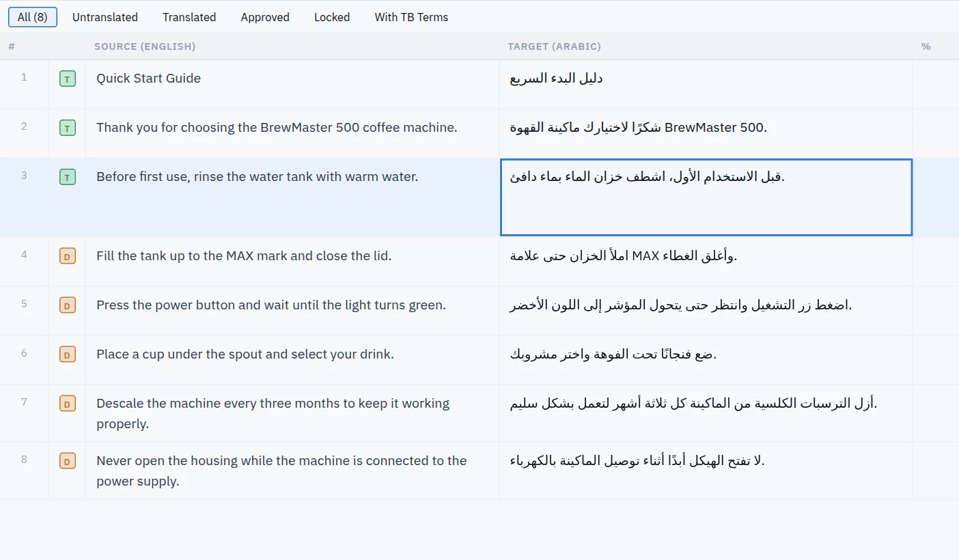Screen dimensions: 959x560
Task: Click the Translated status icon in row 3
Action: pos(67,177)
